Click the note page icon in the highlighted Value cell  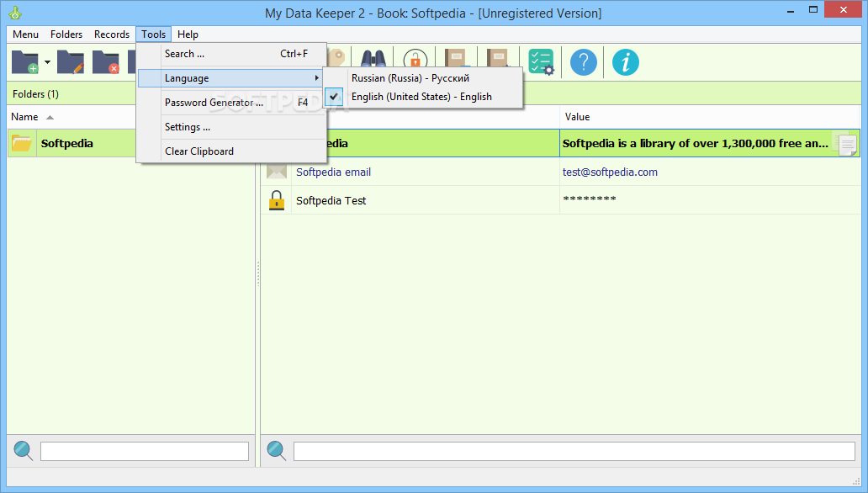click(x=846, y=144)
